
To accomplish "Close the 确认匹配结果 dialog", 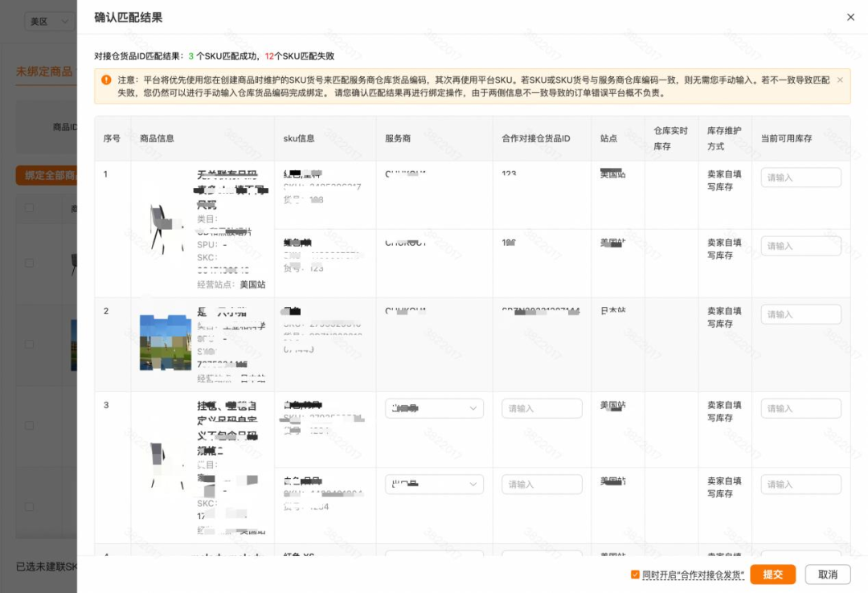I will pos(850,17).
